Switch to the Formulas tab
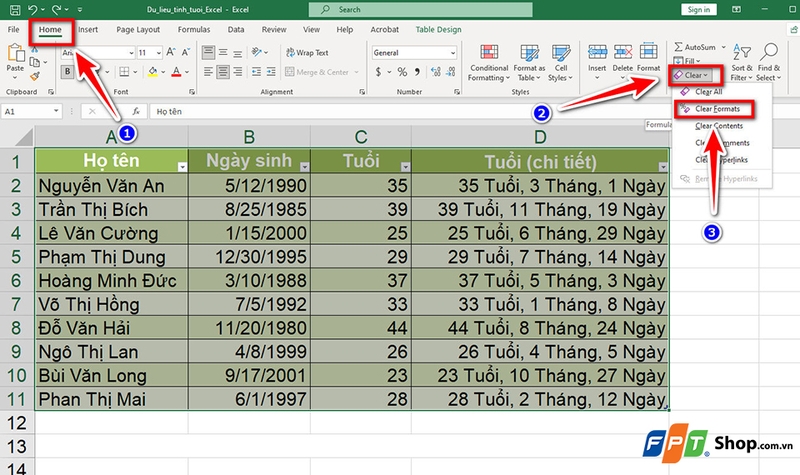800x475 pixels. pos(194,30)
